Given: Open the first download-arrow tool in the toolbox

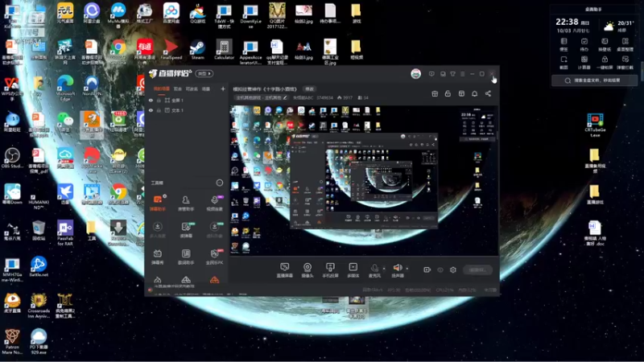Looking at the screenshot, I should click(158, 230).
